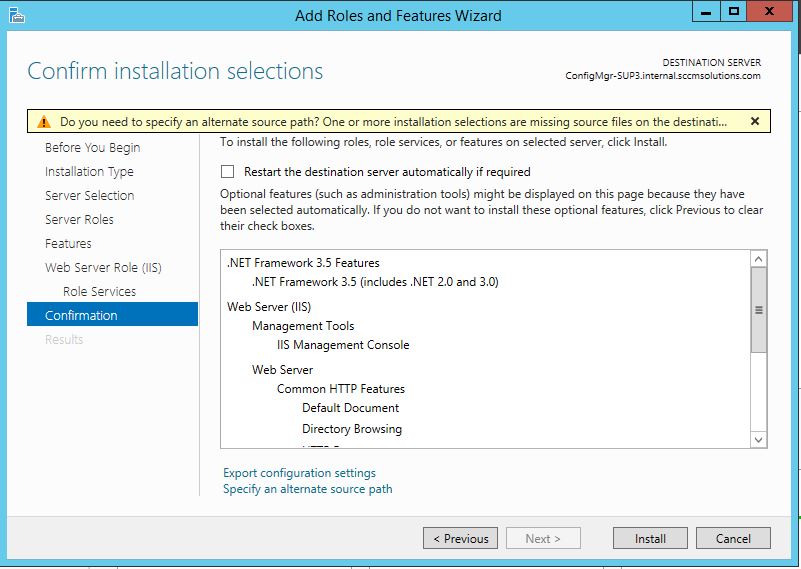Click the selections list scrollbar thumb
The width and height of the screenshot is (801, 569).
pyautogui.click(x=758, y=310)
